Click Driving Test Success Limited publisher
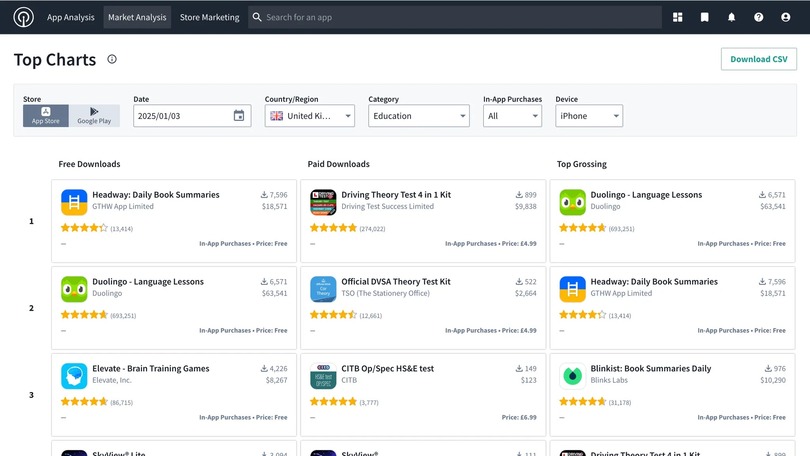This screenshot has width=810, height=456. point(387,206)
